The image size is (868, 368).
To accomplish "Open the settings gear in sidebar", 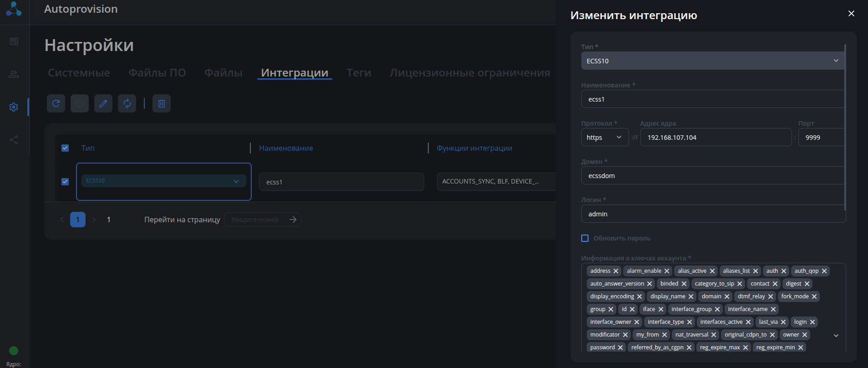I will (x=14, y=107).
